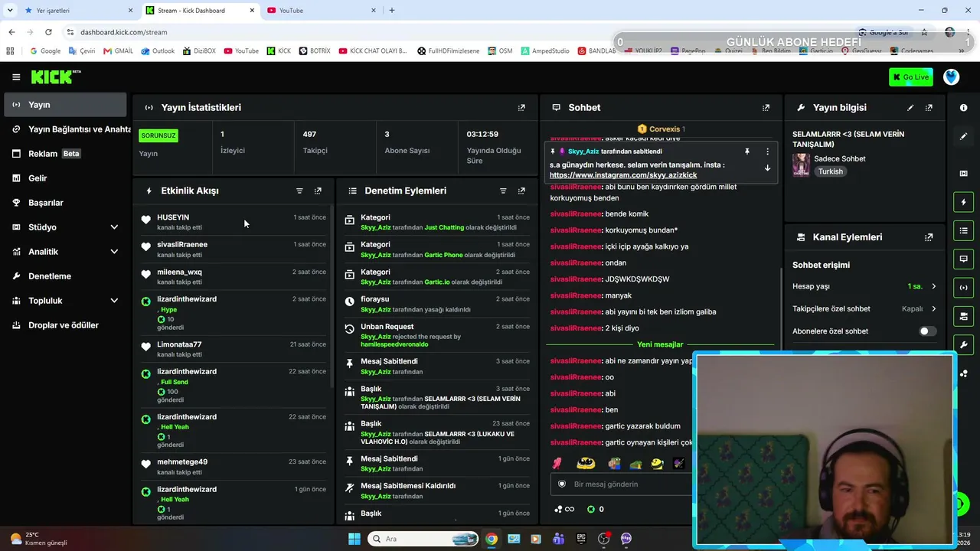This screenshot has height=551, width=980.
Task: Expand the Analitik sidebar section
Action: [x=114, y=252]
